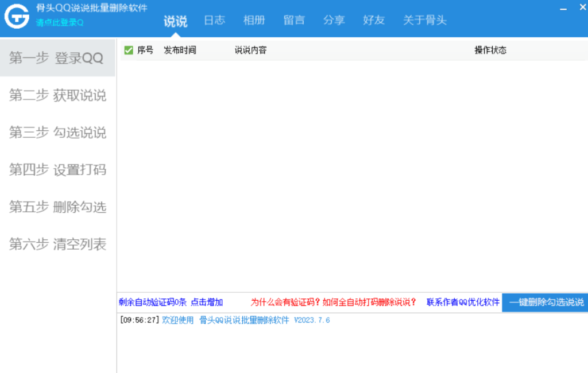
Task: Open the 关于骨头 tab
Action: pyautogui.click(x=424, y=20)
